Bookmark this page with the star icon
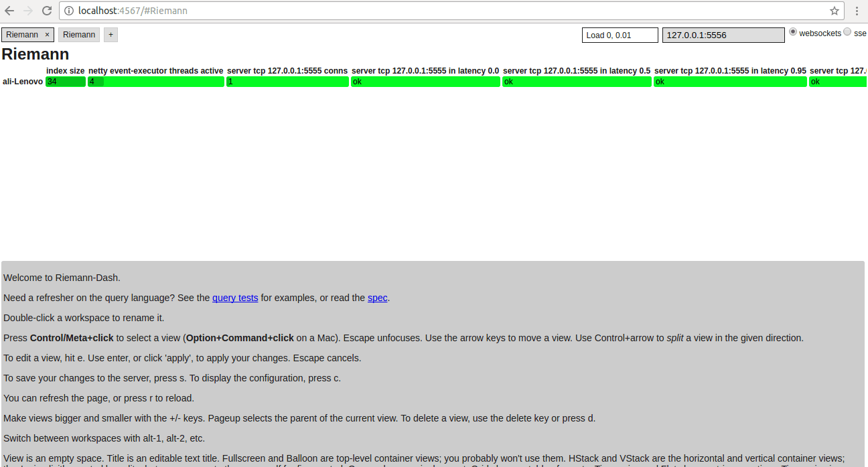This screenshot has width=868, height=467. click(834, 11)
